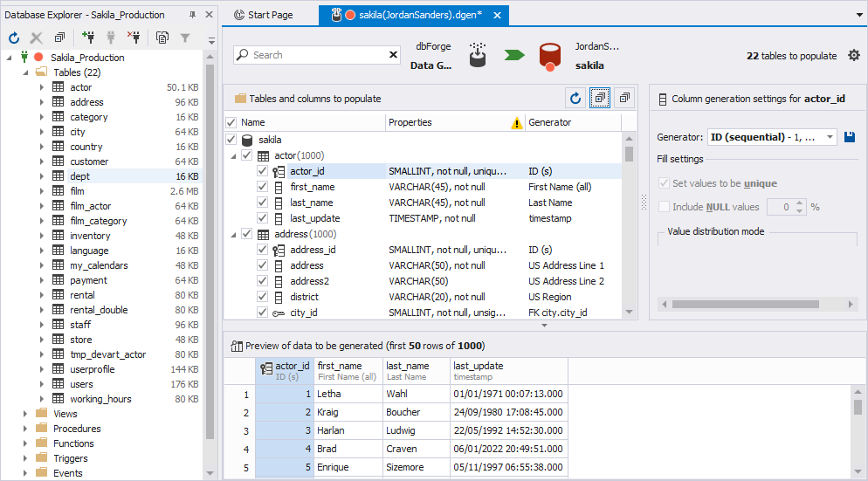Open the document tabs list dropdown arrow
The image size is (868, 481).
point(859,15)
